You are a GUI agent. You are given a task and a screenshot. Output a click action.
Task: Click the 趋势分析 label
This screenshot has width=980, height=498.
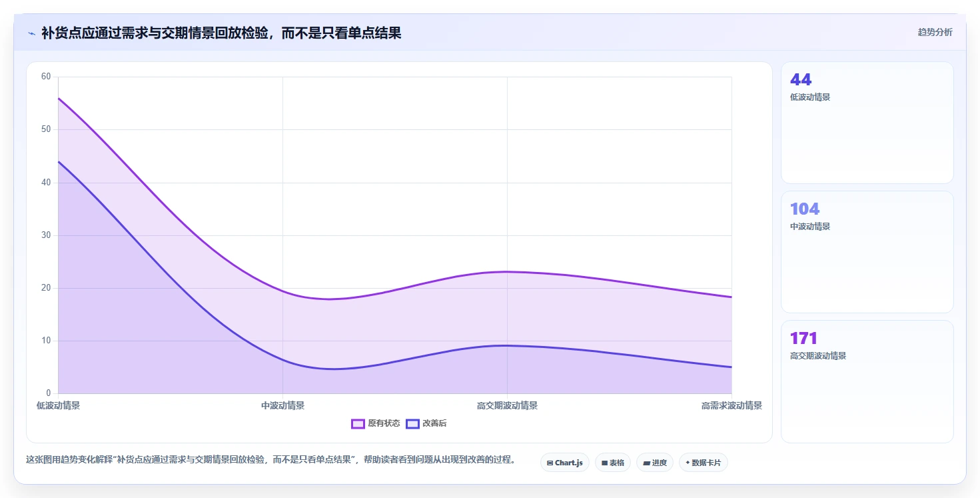(x=935, y=32)
